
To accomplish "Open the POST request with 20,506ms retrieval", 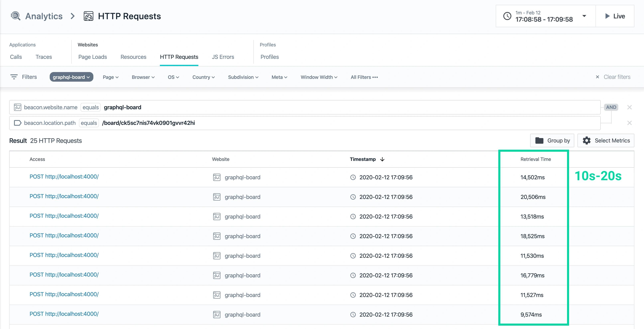I will click(x=64, y=196).
